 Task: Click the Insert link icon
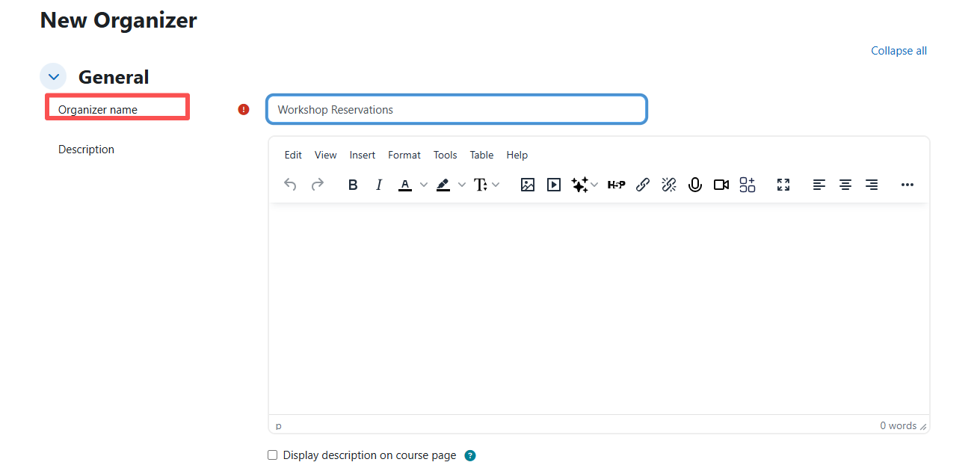pyautogui.click(x=643, y=185)
